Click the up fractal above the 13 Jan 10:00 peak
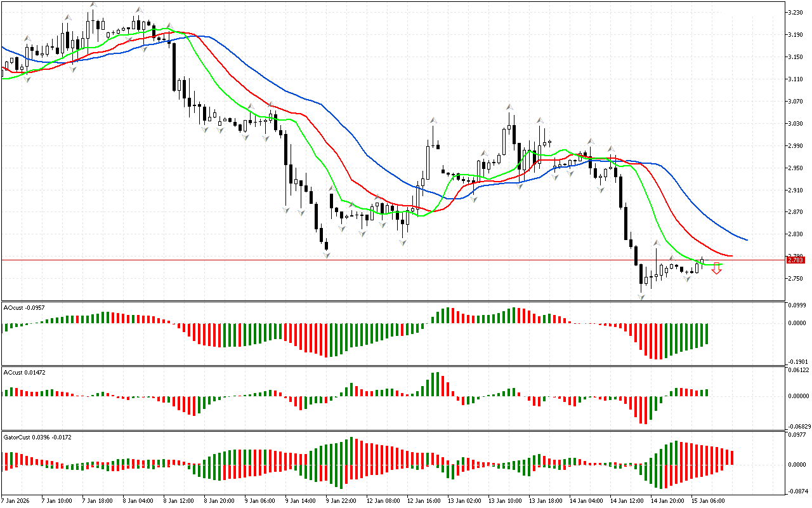Viewport: 812px width, 508px height. 509,107
